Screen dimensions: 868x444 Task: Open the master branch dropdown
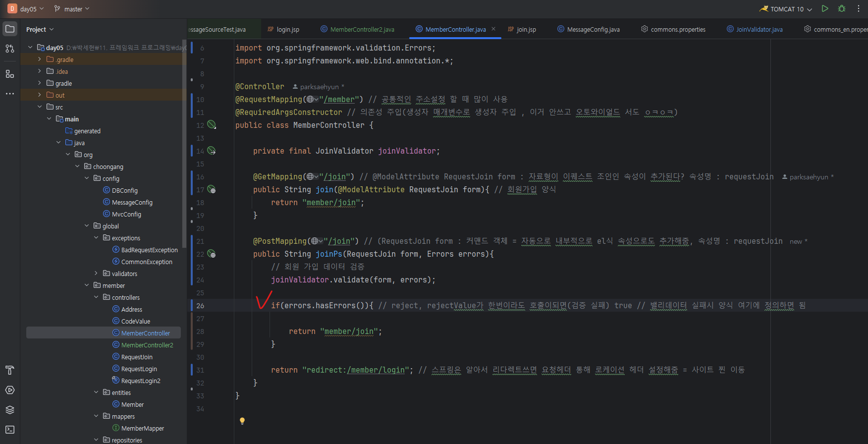[x=72, y=9]
